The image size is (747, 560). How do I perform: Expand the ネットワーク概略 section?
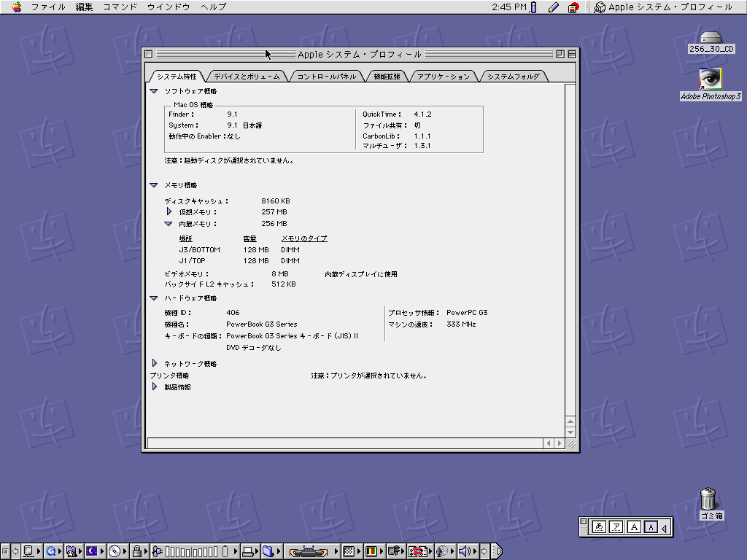(x=154, y=363)
